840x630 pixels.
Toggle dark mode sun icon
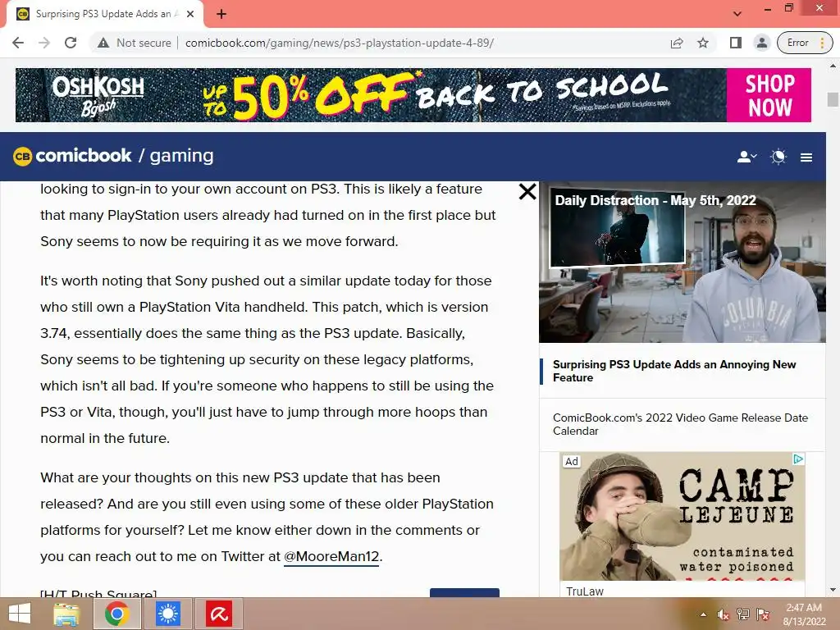coord(778,157)
